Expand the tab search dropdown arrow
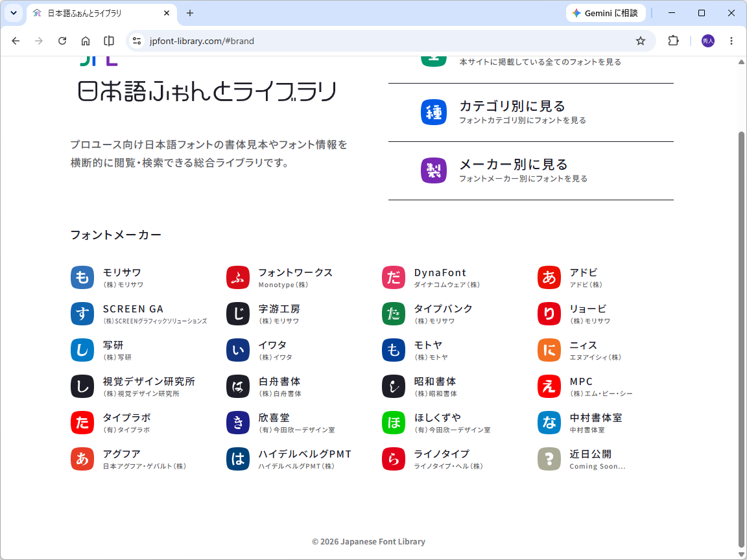 [x=14, y=13]
